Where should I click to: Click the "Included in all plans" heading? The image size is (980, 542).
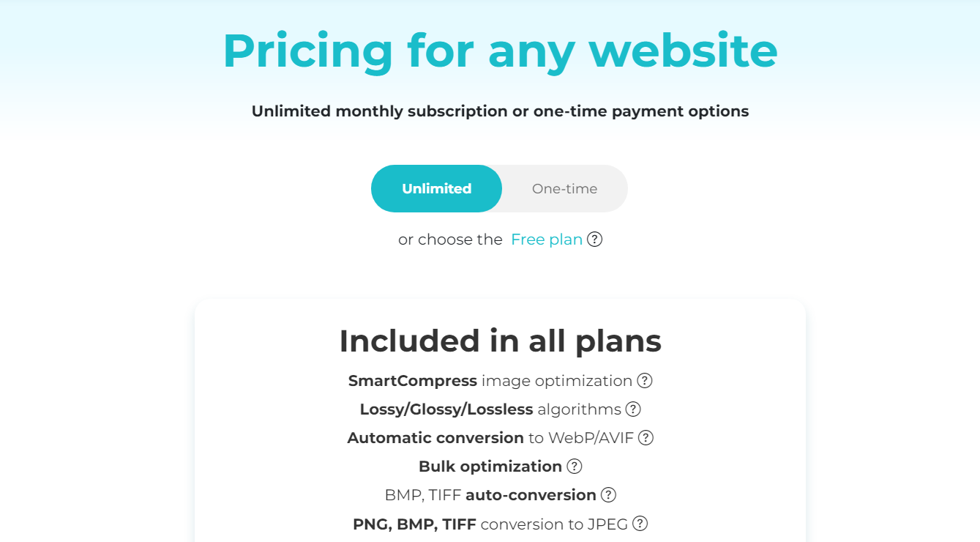click(500, 341)
